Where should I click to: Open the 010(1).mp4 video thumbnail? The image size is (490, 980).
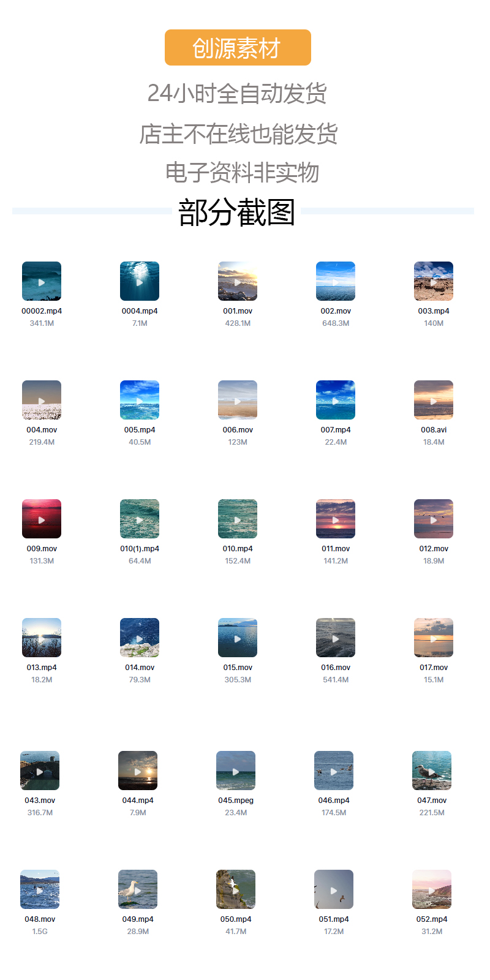pyautogui.click(x=140, y=519)
